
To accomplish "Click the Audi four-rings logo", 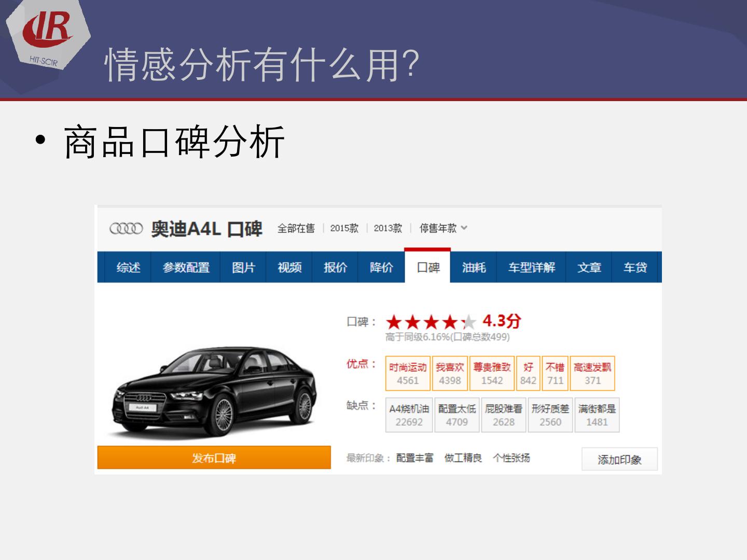I will click(x=126, y=229).
